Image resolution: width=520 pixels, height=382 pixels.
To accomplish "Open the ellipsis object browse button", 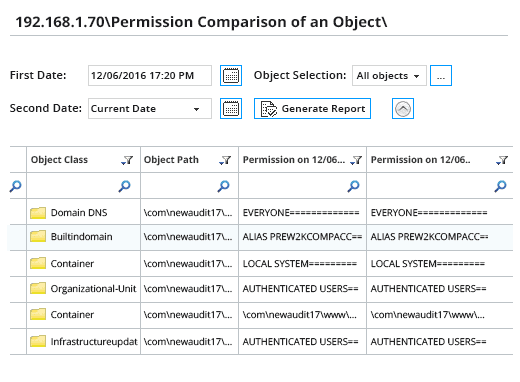I will tap(441, 75).
